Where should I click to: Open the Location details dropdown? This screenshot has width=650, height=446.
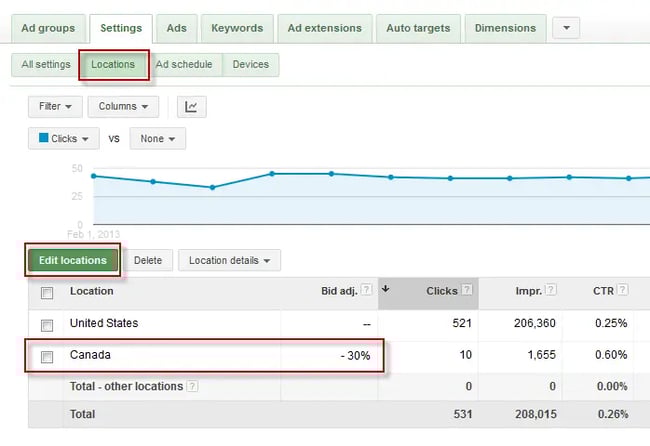pyautogui.click(x=229, y=261)
